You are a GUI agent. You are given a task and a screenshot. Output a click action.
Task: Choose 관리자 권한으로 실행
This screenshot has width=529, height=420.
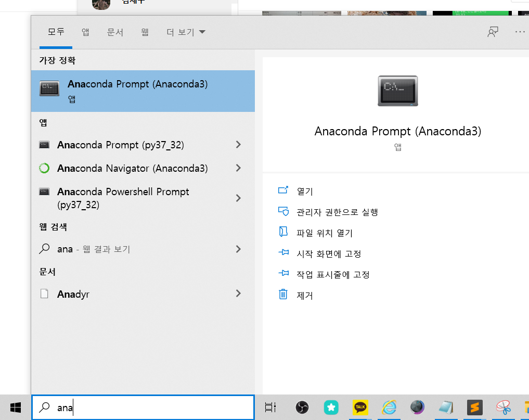click(x=337, y=212)
